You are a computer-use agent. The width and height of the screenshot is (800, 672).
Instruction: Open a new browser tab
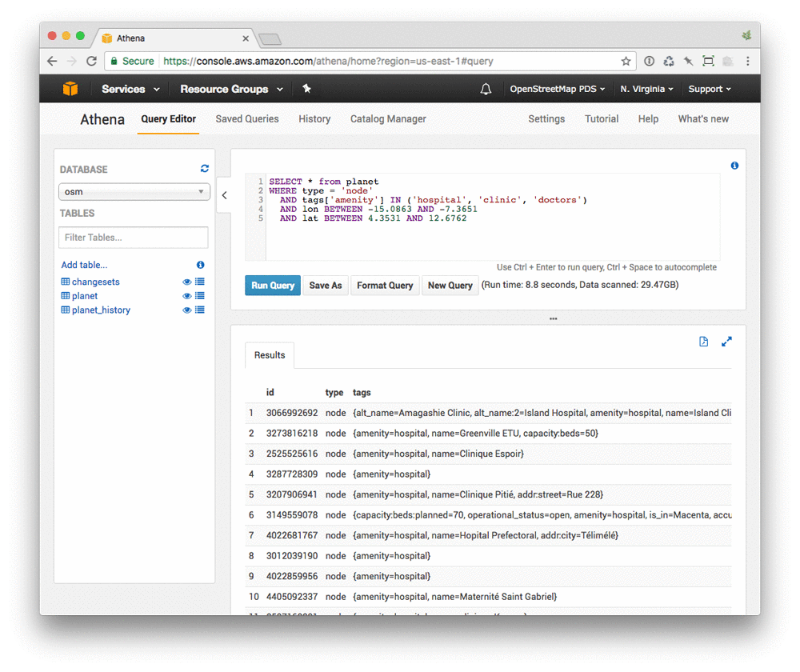270,38
